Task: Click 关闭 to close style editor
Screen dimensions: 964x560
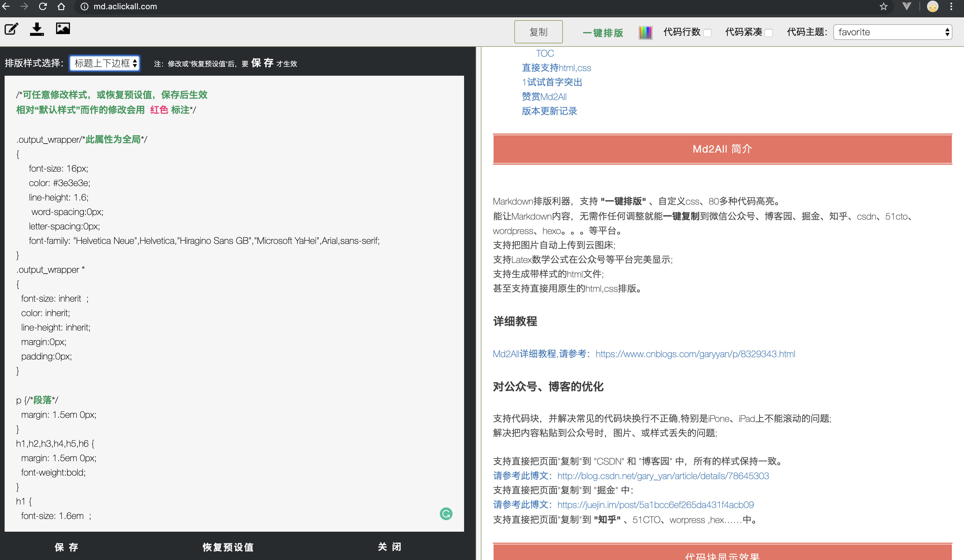Action: click(390, 547)
